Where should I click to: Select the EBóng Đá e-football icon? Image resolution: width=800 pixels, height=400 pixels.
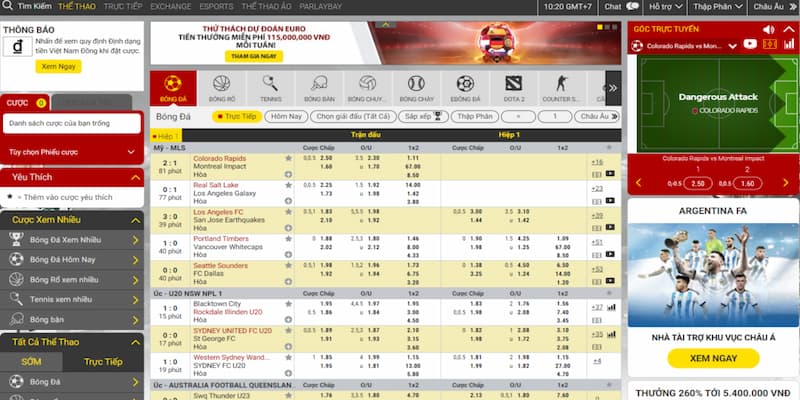(465, 88)
